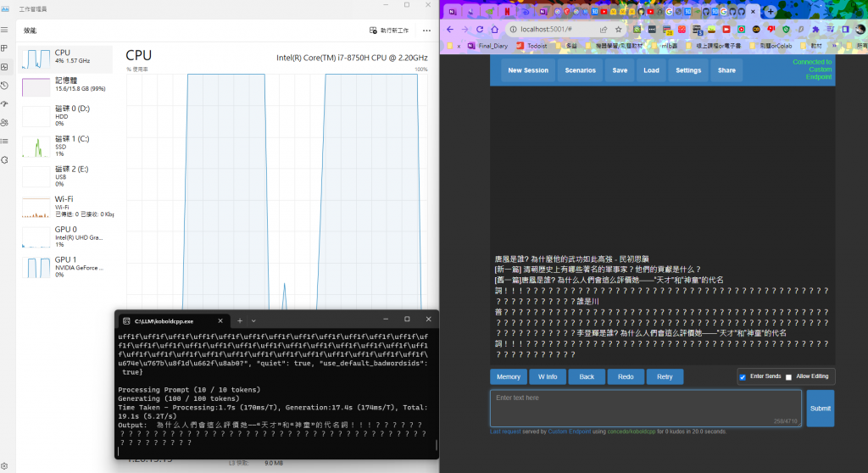The width and height of the screenshot is (868, 473).
Task: Switch to first OneNote browser tab
Action: (x=453, y=11)
